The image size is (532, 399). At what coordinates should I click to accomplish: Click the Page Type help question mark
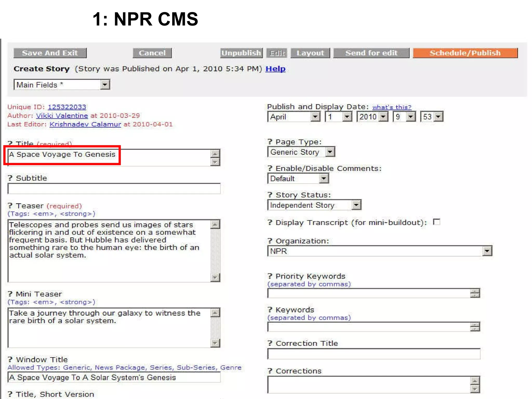(270, 142)
